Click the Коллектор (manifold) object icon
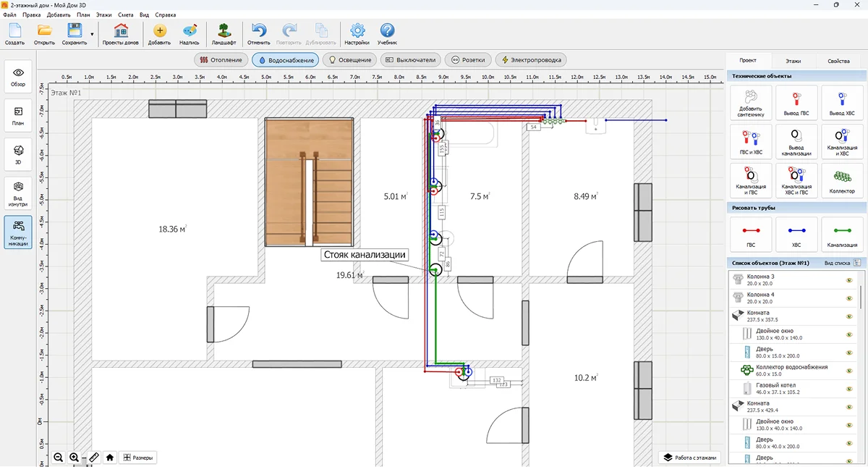Image resolution: width=868 pixels, height=467 pixels. 841,180
